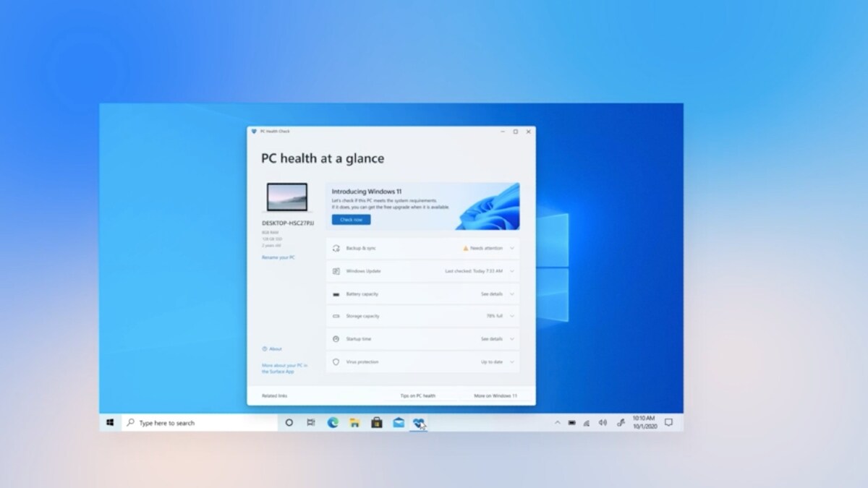Viewport: 868px width, 488px height.
Task: Expand the Windows Update section
Action: pos(513,271)
